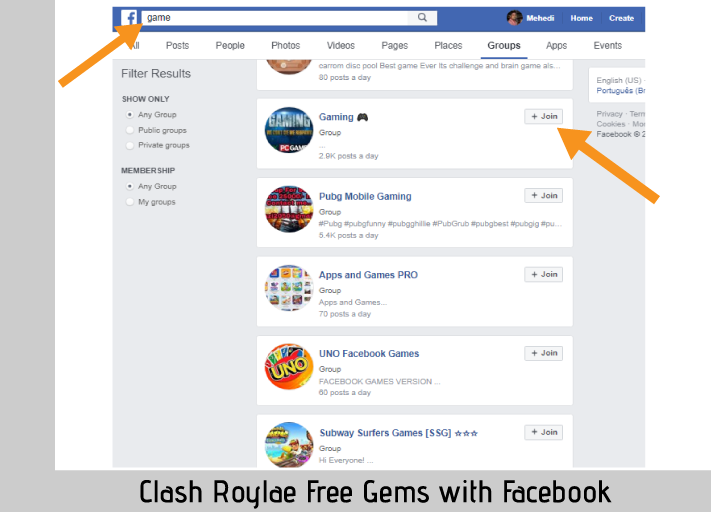Join the Gaming group
Image resolution: width=711 pixels, height=512 pixels.
[x=544, y=117]
